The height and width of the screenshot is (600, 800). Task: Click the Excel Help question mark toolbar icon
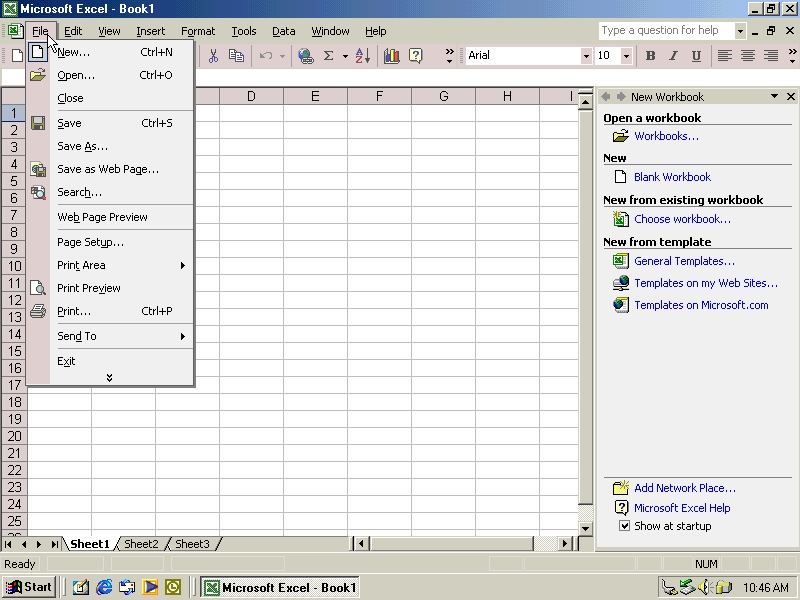coord(416,56)
